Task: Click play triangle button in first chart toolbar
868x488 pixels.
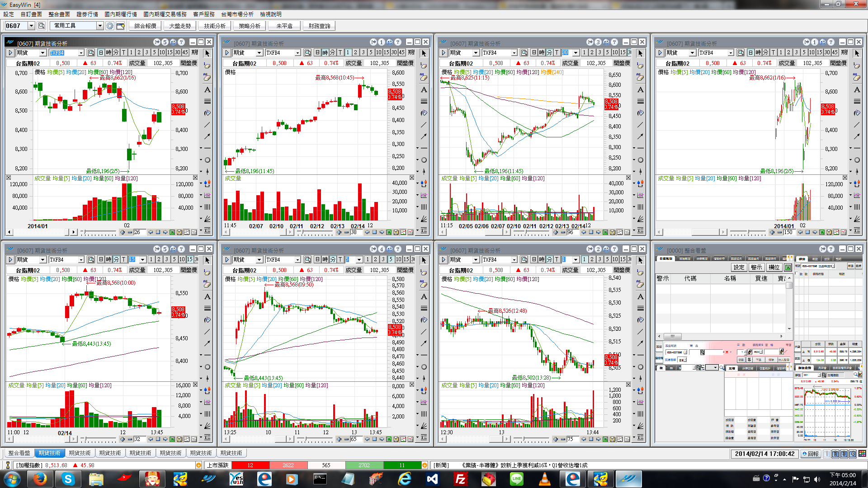Action: (x=10, y=53)
